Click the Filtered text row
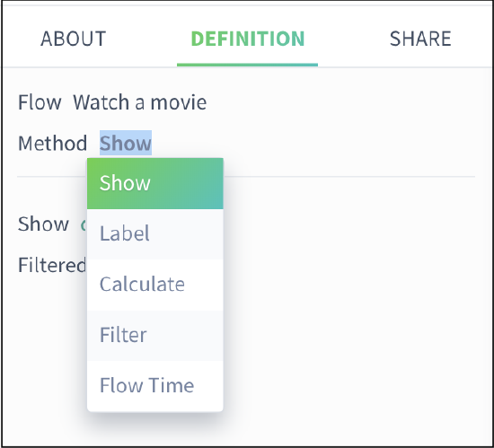494x448 pixels. pos(52,265)
